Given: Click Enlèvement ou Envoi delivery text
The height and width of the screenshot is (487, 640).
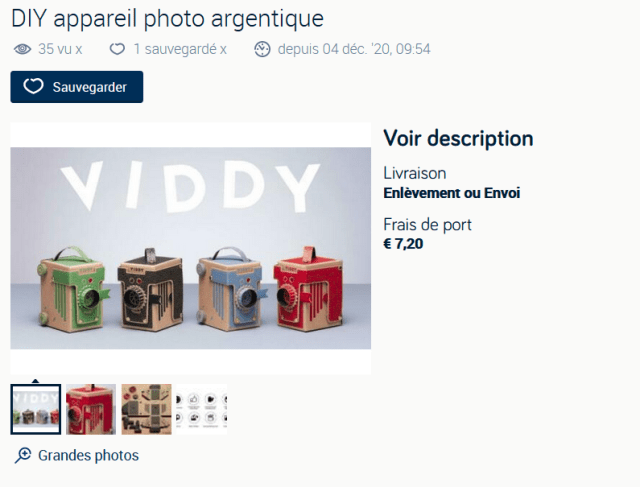Looking at the screenshot, I should point(451,193).
